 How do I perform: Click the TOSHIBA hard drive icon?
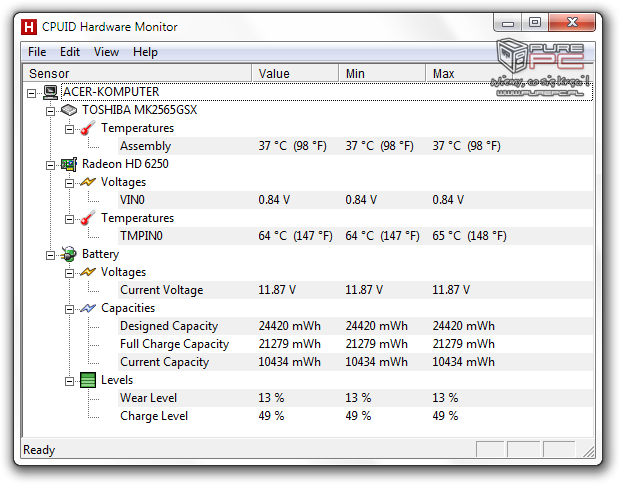click(x=69, y=110)
